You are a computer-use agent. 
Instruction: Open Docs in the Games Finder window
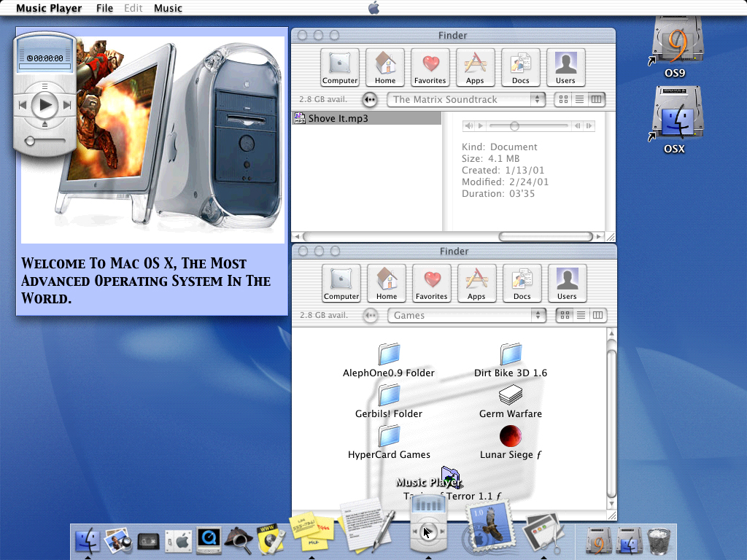pos(522,283)
